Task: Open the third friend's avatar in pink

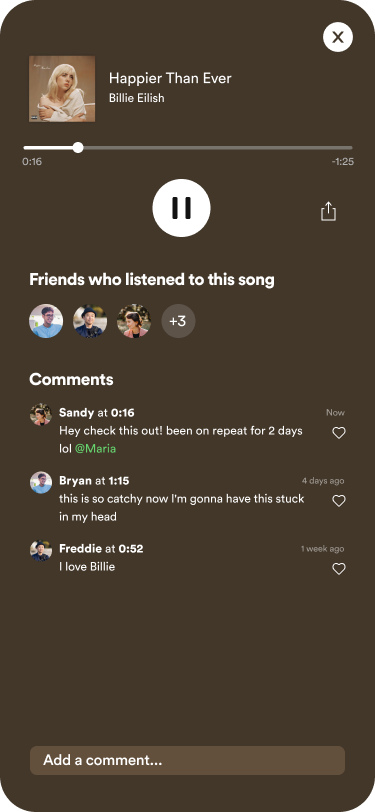Action: point(134,321)
